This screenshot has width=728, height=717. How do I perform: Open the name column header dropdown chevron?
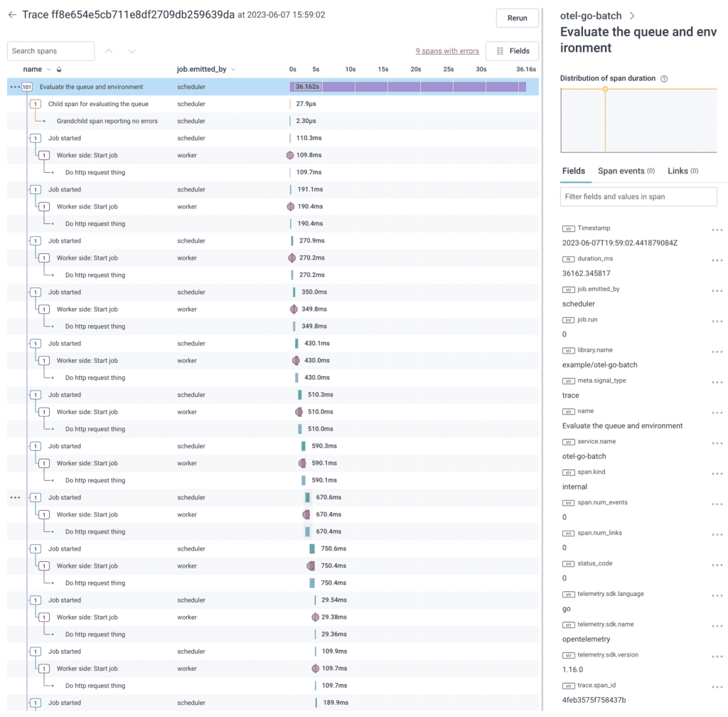tap(49, 70)
